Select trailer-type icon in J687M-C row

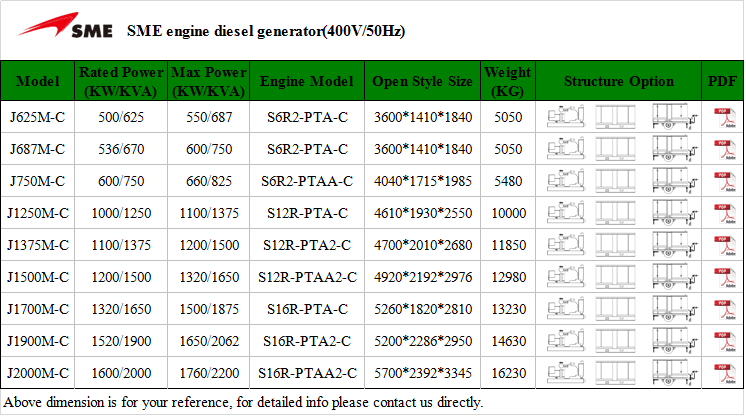click(675, 149)
